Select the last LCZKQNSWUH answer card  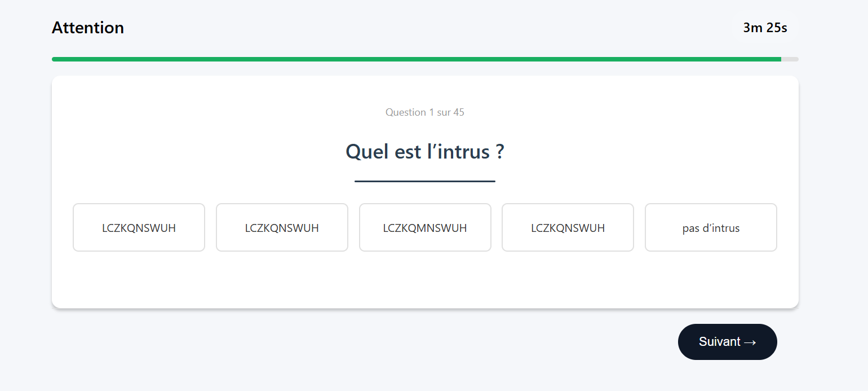click(568, 228)
